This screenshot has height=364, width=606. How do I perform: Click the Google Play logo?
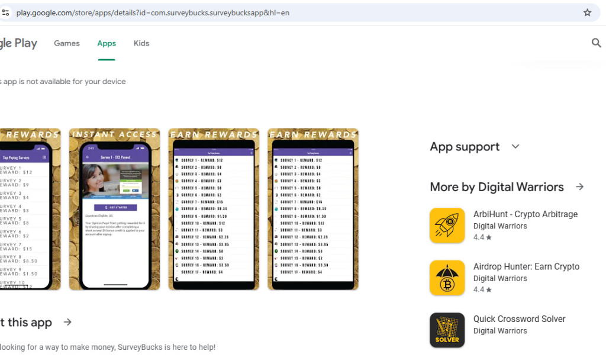click(18, 43)
